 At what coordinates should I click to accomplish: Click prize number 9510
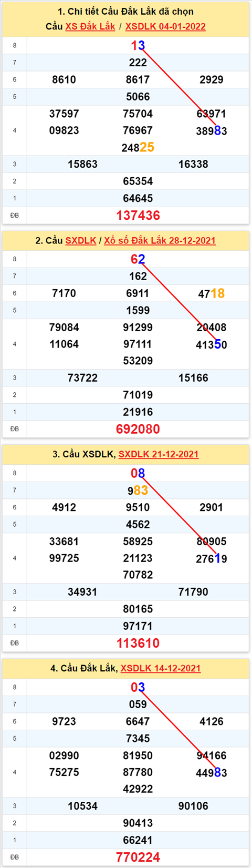pyautogui.click(x=138, y=507)
